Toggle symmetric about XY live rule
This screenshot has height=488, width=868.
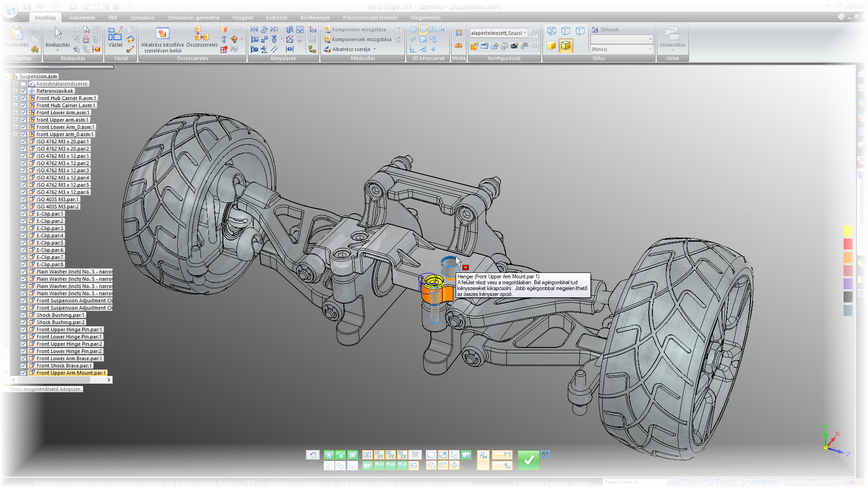pyautogui.click(x=379, y=455)
